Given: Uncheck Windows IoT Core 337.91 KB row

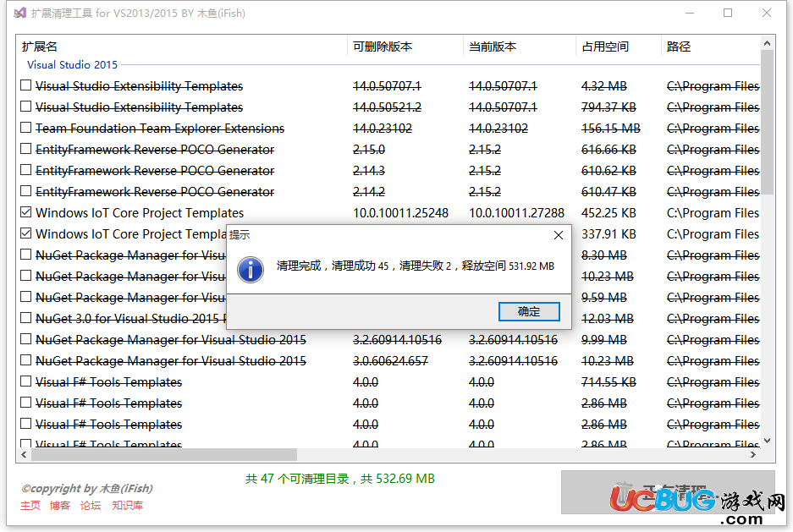Looking at the screenshot, I should [25, 233].
